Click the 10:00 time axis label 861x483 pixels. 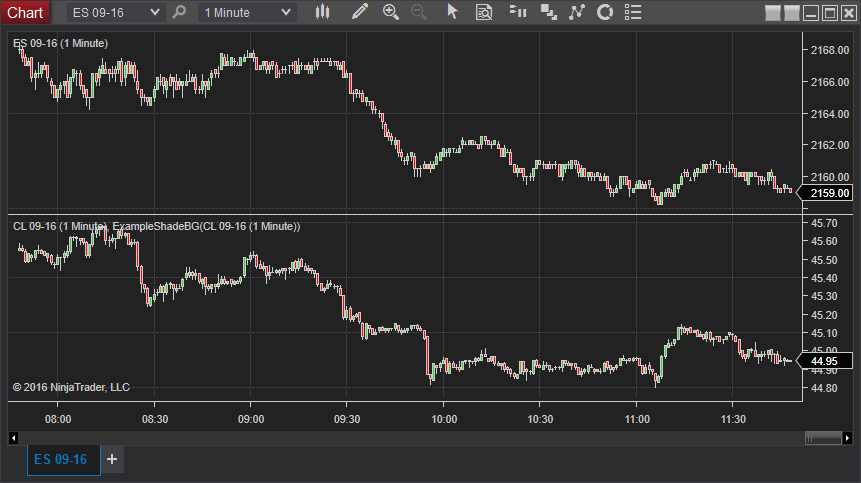point(444,419)
